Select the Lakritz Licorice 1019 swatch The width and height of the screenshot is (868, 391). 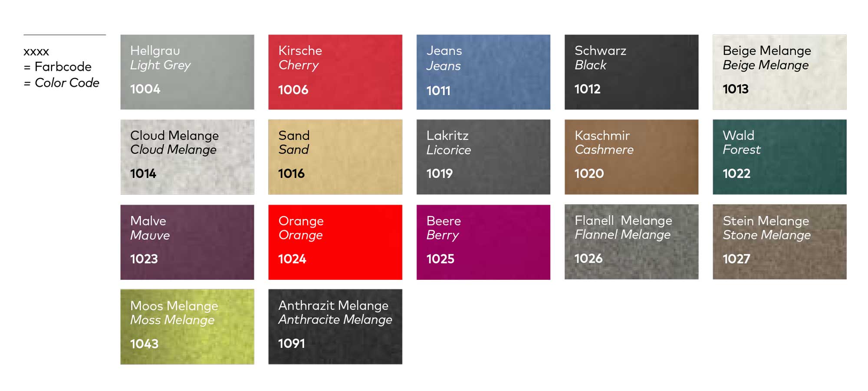(483, 157)
